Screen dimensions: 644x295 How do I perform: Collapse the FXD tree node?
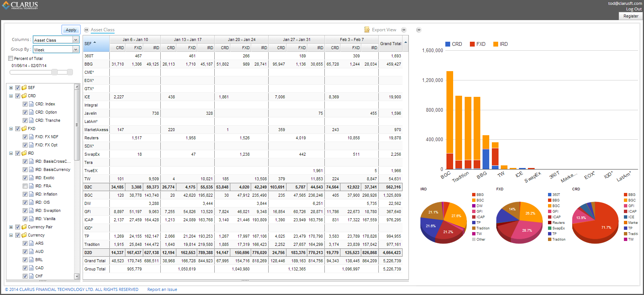coord(11,129)
